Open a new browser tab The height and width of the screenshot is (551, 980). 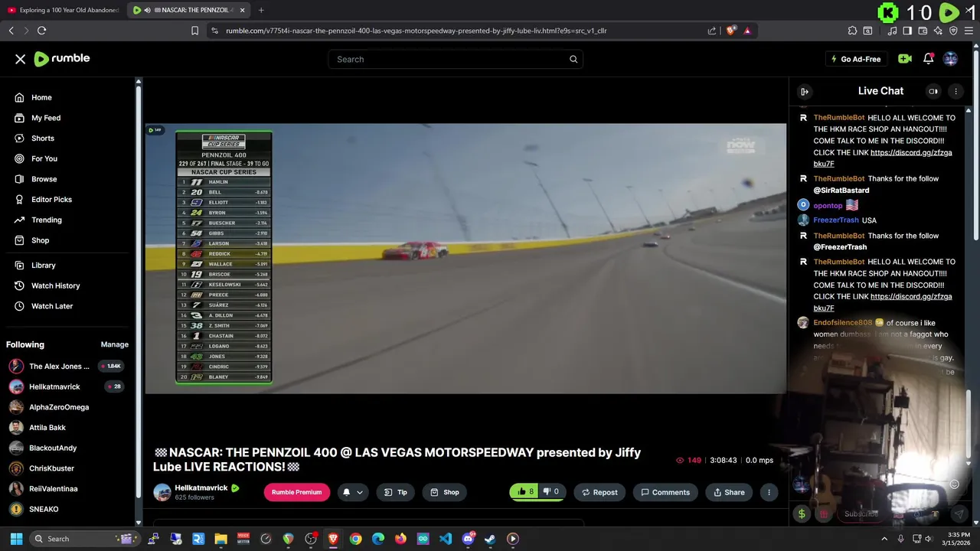261,10
